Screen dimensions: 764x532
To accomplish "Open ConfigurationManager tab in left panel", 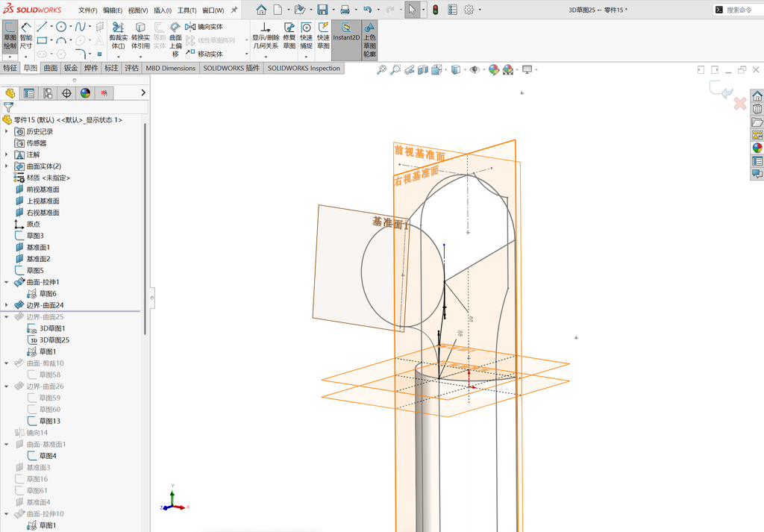I will 48,93.
